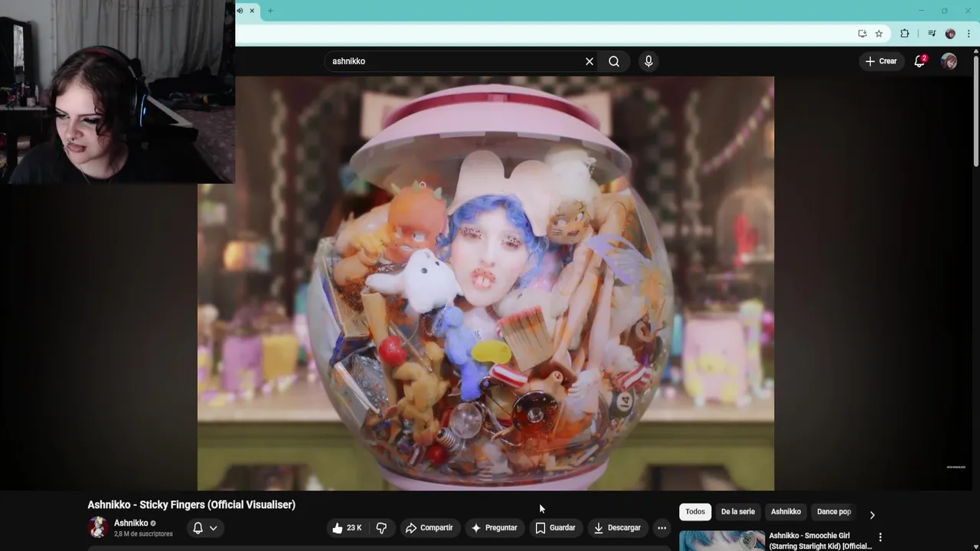Click the magnifier search button
Screen dimensions: 980x551
click(x=614, y=61)
